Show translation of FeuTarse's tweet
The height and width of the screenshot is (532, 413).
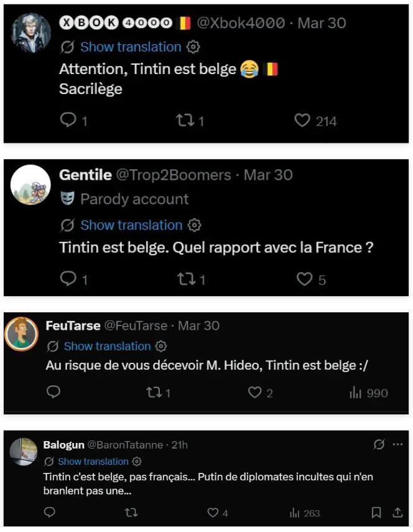coord(107,346)
